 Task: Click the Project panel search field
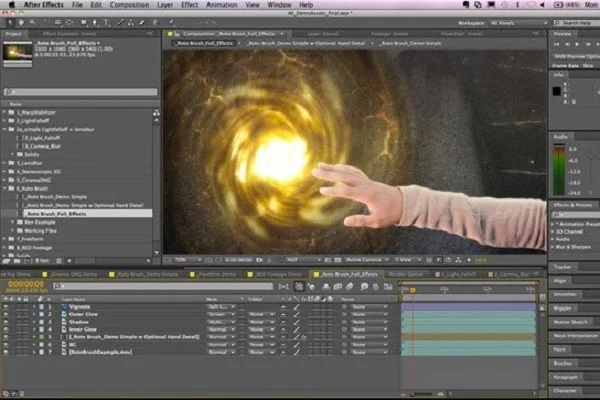click(x=80, y=92)
